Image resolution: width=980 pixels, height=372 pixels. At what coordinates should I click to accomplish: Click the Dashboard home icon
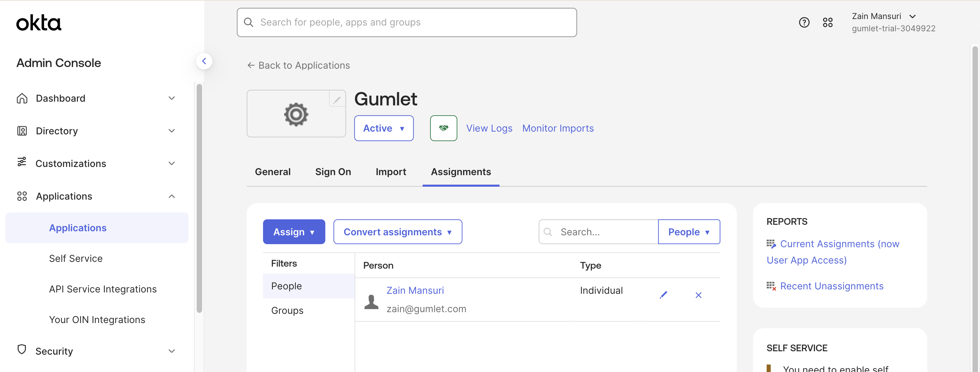tap(22, 98)
